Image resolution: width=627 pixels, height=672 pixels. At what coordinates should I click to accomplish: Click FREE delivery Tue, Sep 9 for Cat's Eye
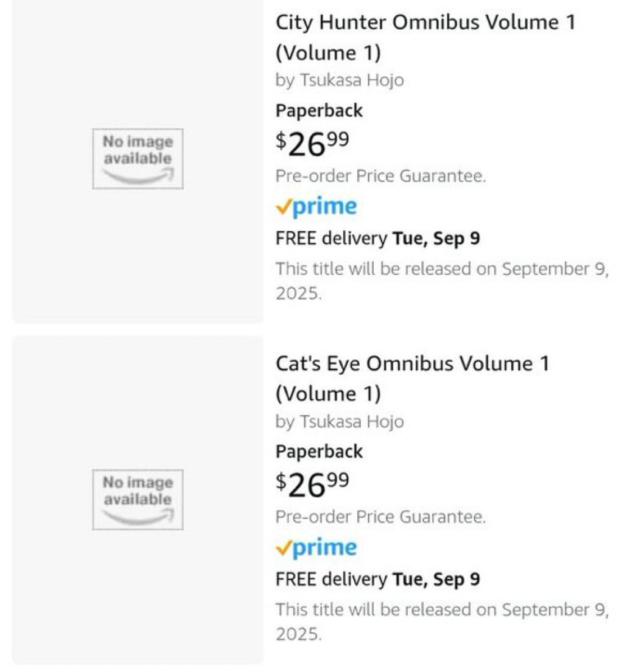(x=378, y=579)
